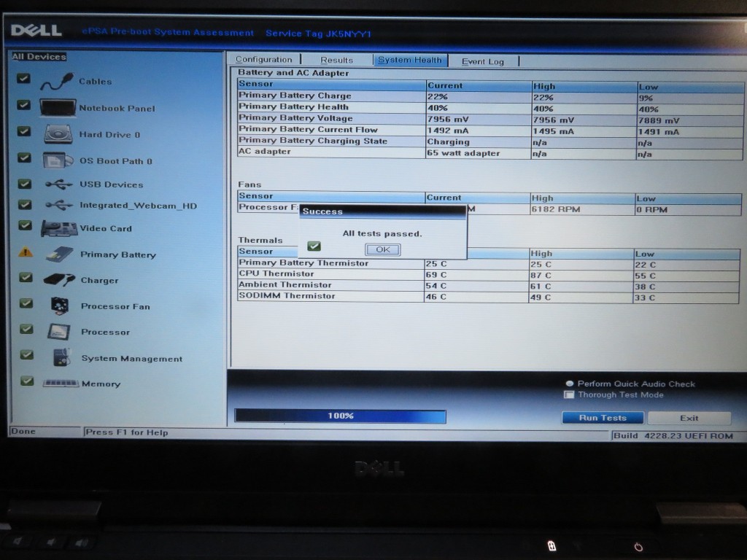The width and height of the screenshot is (747, 560).
Task: Click the Primary Battery Health row label
Action: pyautogui.click(x=293, y=106)
